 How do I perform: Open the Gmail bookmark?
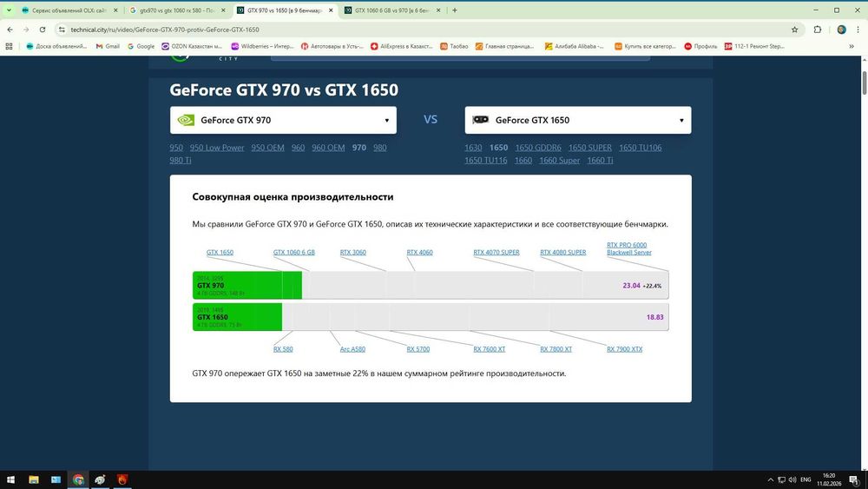point(108,47)
